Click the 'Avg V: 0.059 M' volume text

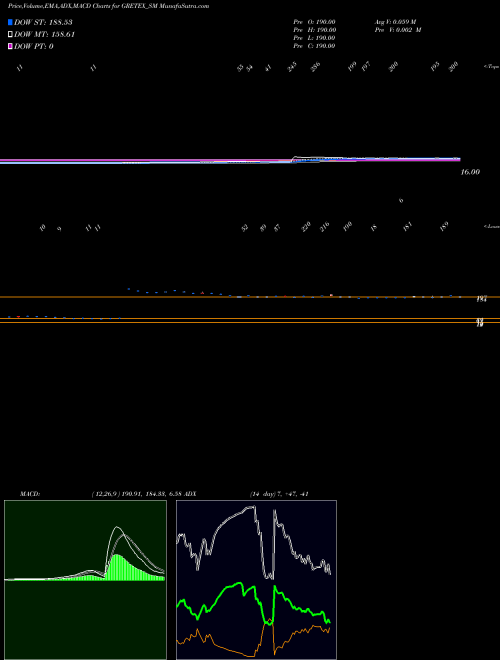(x=395, y=22)
